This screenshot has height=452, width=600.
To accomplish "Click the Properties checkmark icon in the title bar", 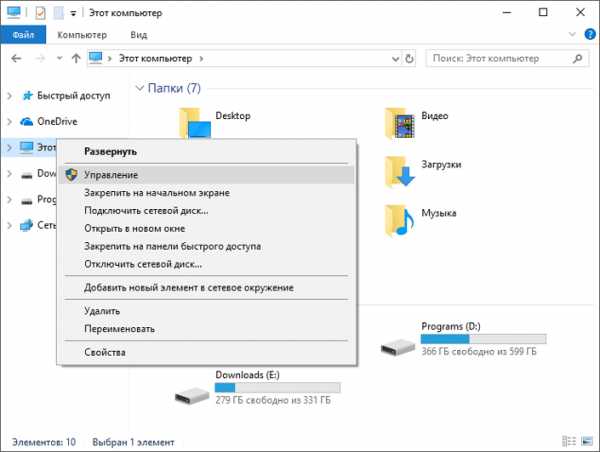I will [40, 13].
